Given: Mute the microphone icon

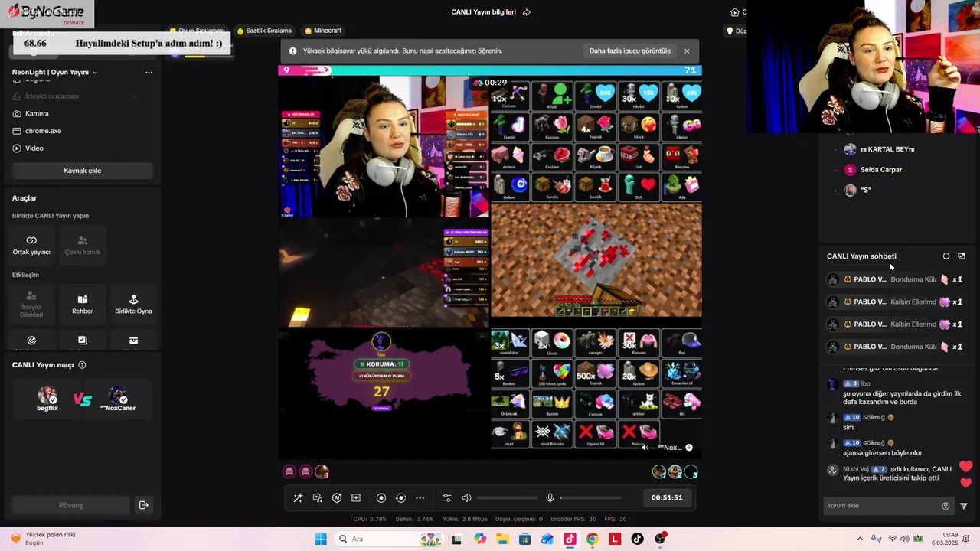Looking at the screenshot, I should coord(550,497).
